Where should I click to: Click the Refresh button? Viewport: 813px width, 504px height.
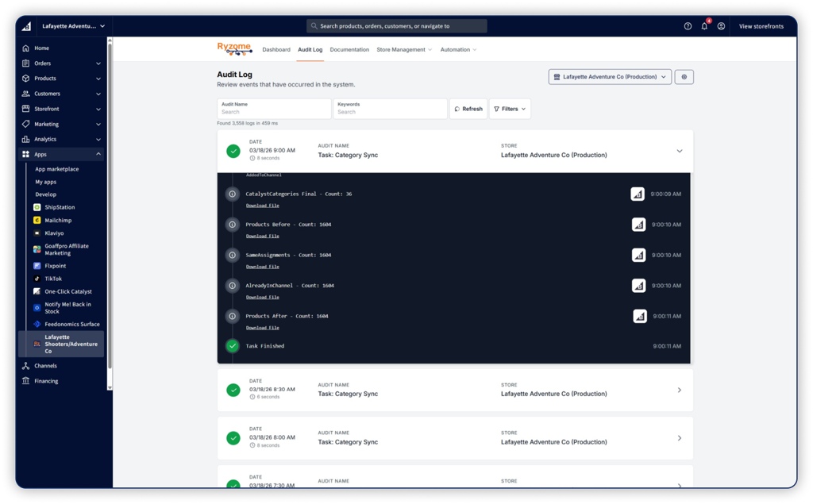tap(468, 109)
